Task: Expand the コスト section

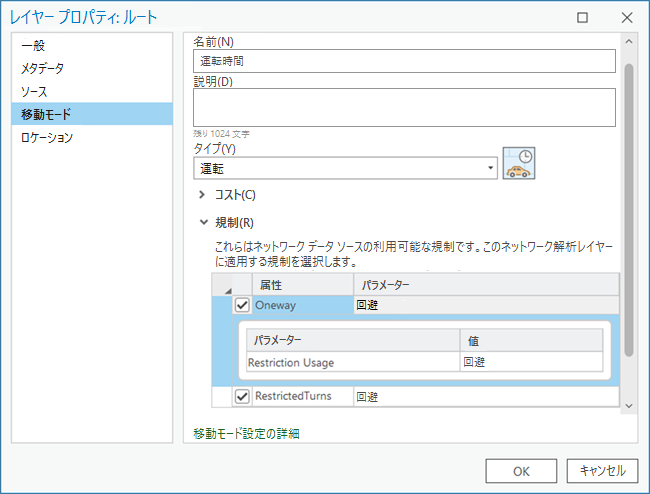Action: click(202, 195)
